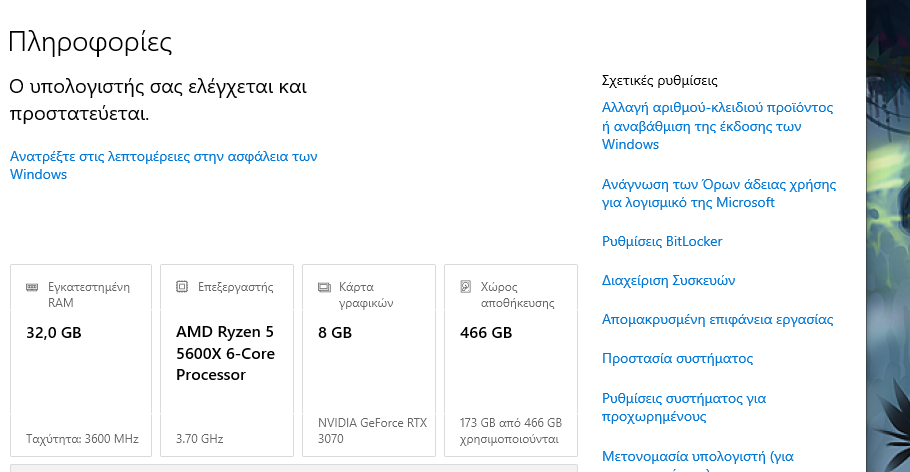Click the processor chip icon
The height and width of the screenshot is (472, 910).
[x=182, y=286]
